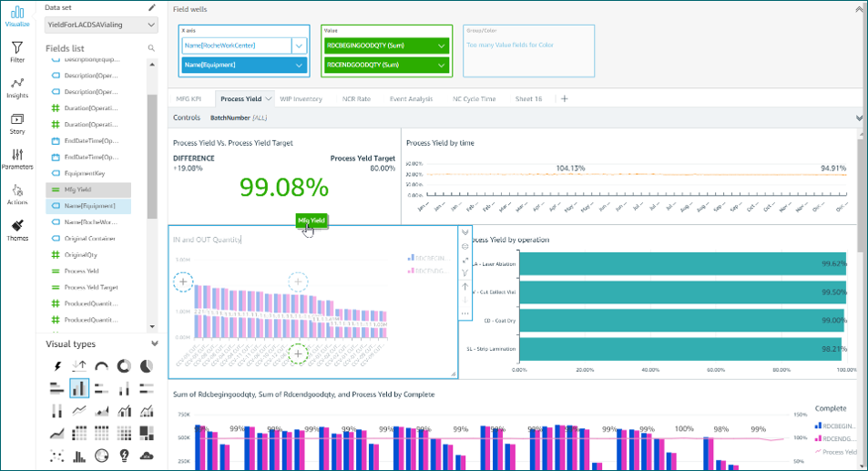Open the Themes panel
The width and height of the screenshot is (868, 471).
17,230
